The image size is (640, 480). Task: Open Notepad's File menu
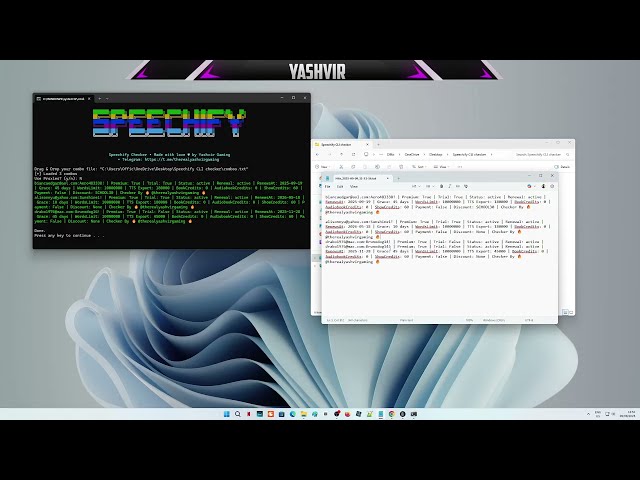(327, 187)
